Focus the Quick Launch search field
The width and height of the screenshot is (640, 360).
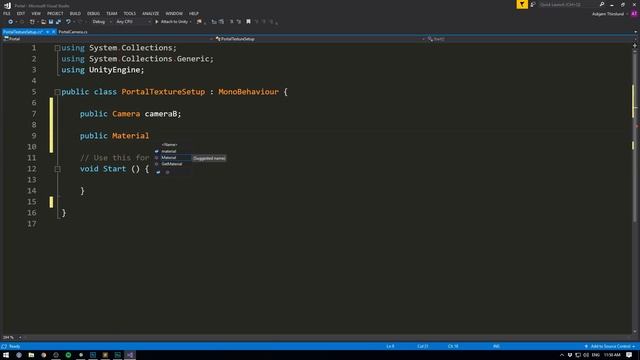[567, 4]
